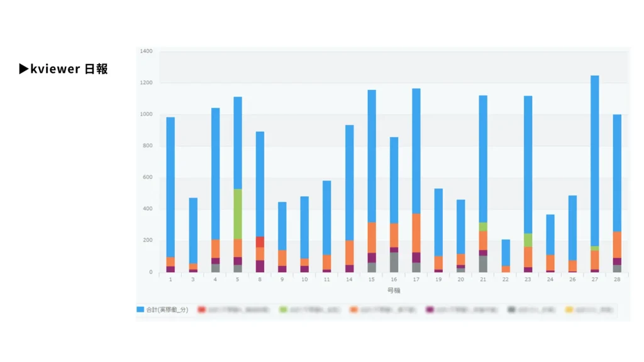Toggle the orange legend series
The width and height of the screenshot is (644, 362).
click(x=355, y=310)
